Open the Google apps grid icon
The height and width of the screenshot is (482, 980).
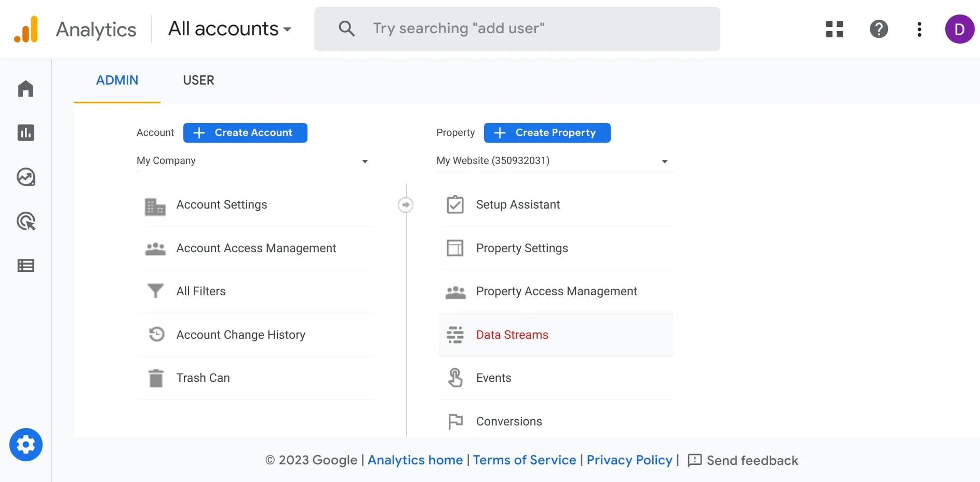pyautogui.click(x=834, y=29)
